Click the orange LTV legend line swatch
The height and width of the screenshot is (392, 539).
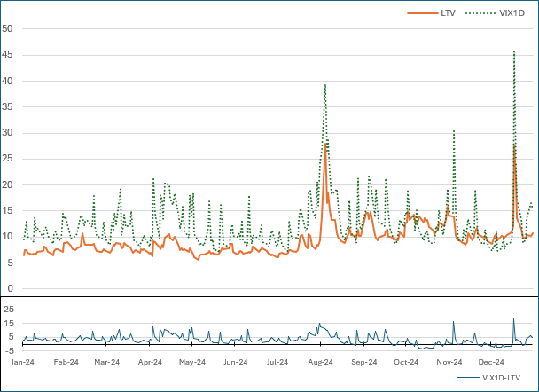422,13
